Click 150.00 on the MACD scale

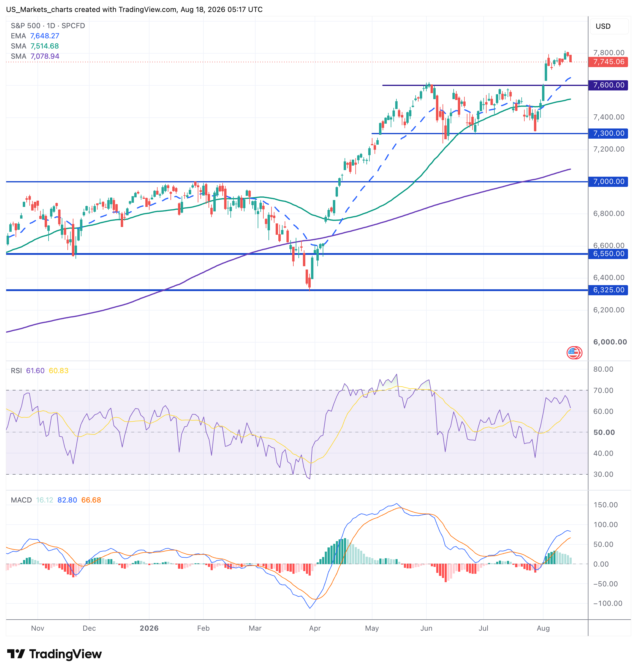606,505
